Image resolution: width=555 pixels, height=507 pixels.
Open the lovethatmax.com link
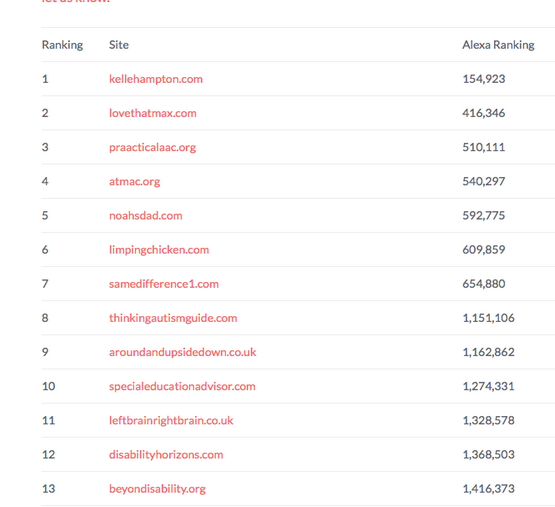(153, 113)
